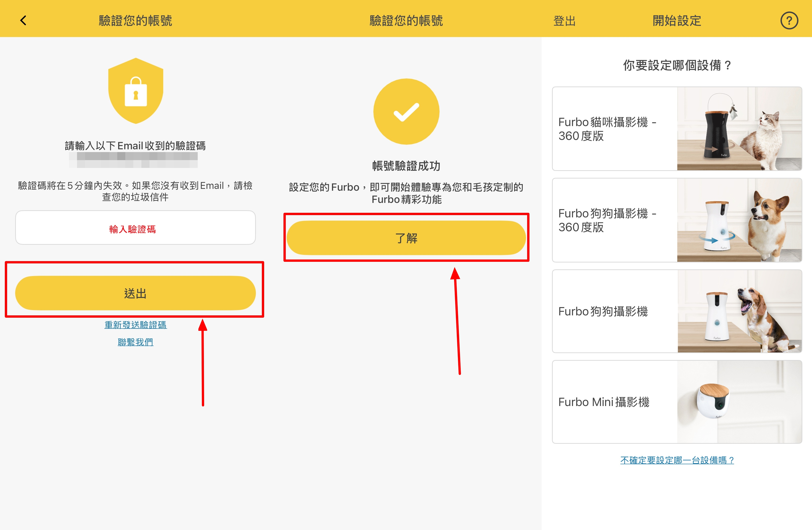Click the 你要設定哪個設備？ heading
812x530 pixels.
(677, 65)
